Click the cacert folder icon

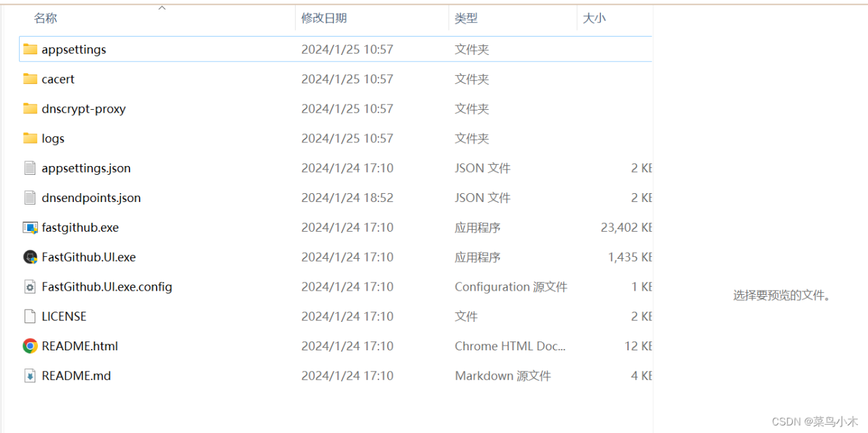pos(30,79)
